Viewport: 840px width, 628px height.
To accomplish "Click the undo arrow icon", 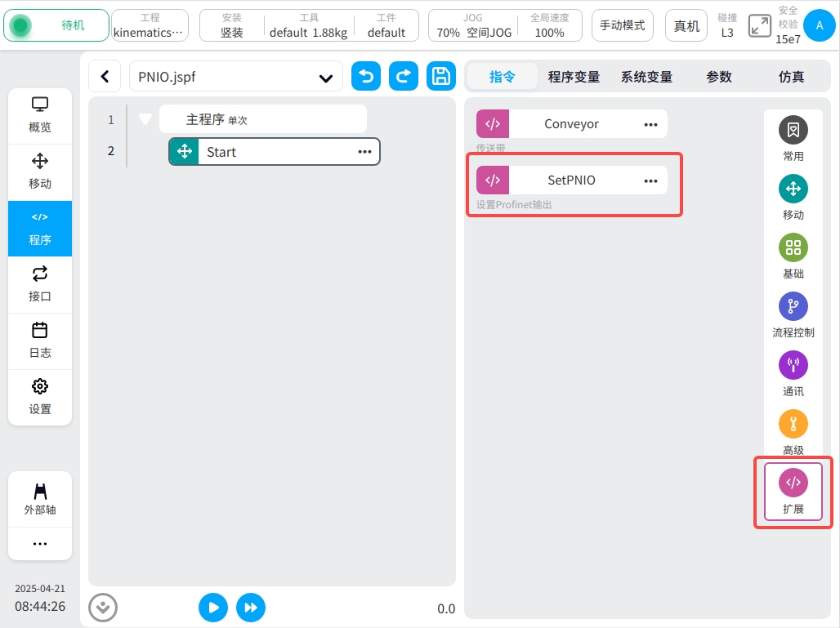I will tap(366, 77).
